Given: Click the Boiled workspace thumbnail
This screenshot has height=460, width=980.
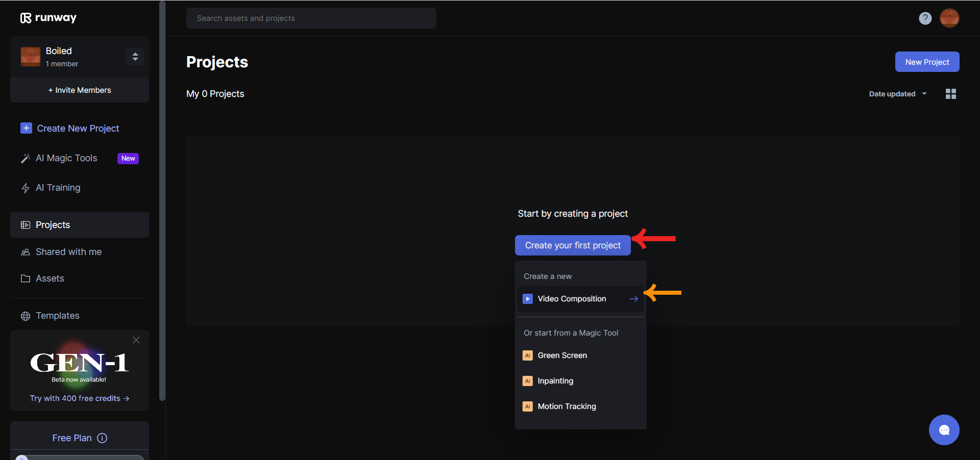Looking at the screenshot, I should point(31,57).
